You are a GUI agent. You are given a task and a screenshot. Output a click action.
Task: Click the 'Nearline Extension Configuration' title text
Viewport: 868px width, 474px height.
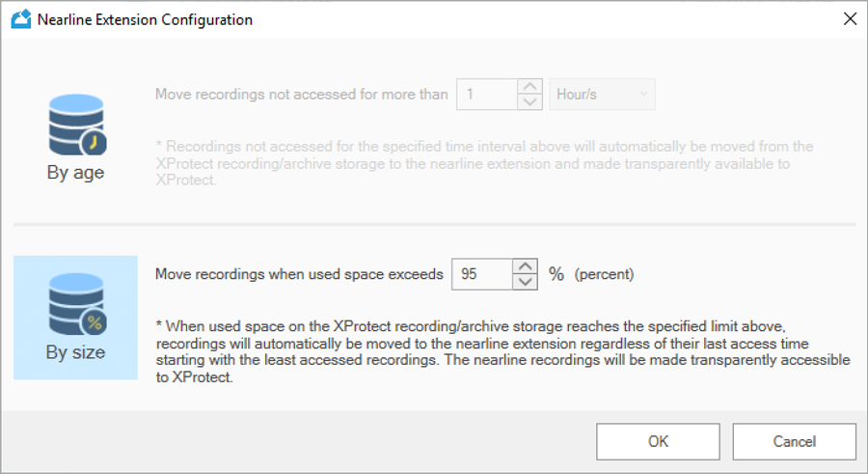click(145, 20)
